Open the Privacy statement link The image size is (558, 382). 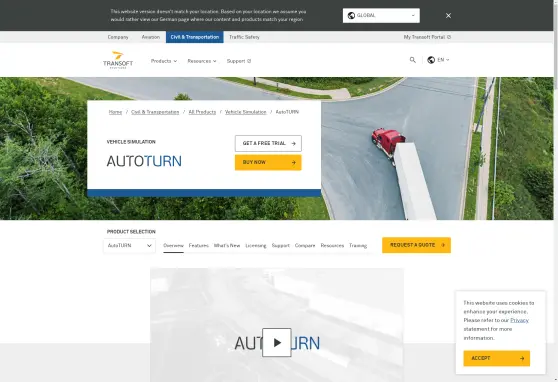(x=519, y=320)
